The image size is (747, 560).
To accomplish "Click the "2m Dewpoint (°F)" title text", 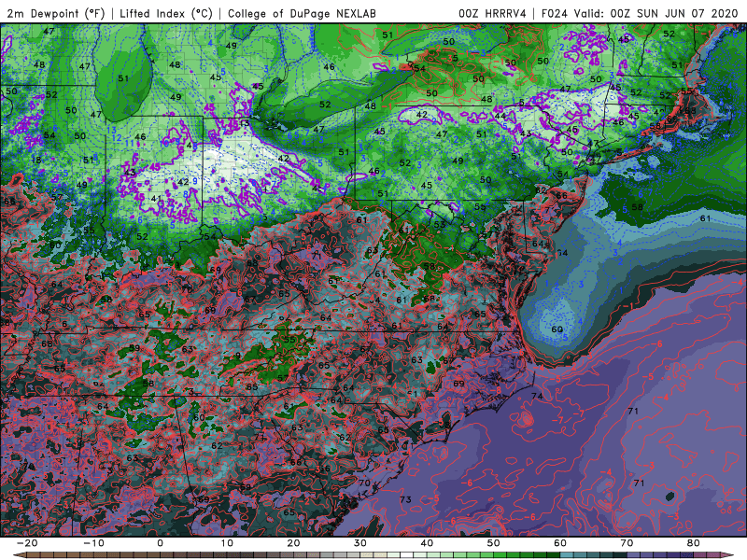I will tap(56, 13).
